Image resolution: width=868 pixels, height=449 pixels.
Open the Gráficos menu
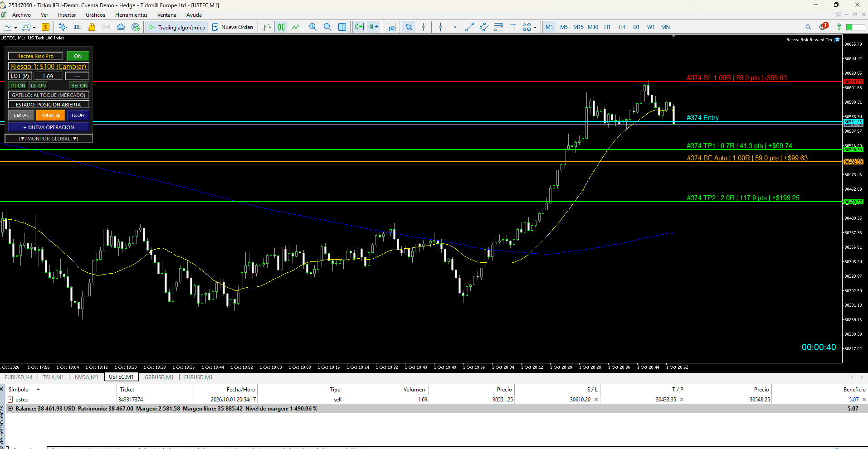[x=95, y=15]
